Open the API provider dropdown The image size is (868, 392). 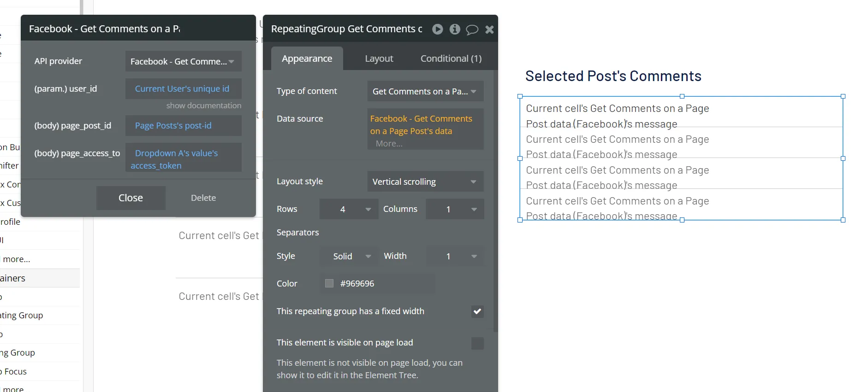pos(183,61)
